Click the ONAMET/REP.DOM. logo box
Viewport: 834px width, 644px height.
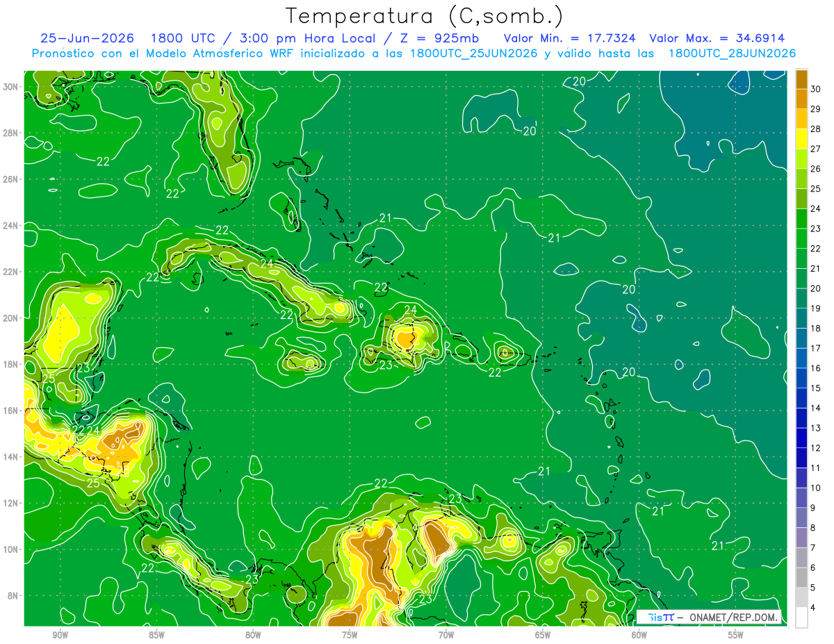(708, 617)
